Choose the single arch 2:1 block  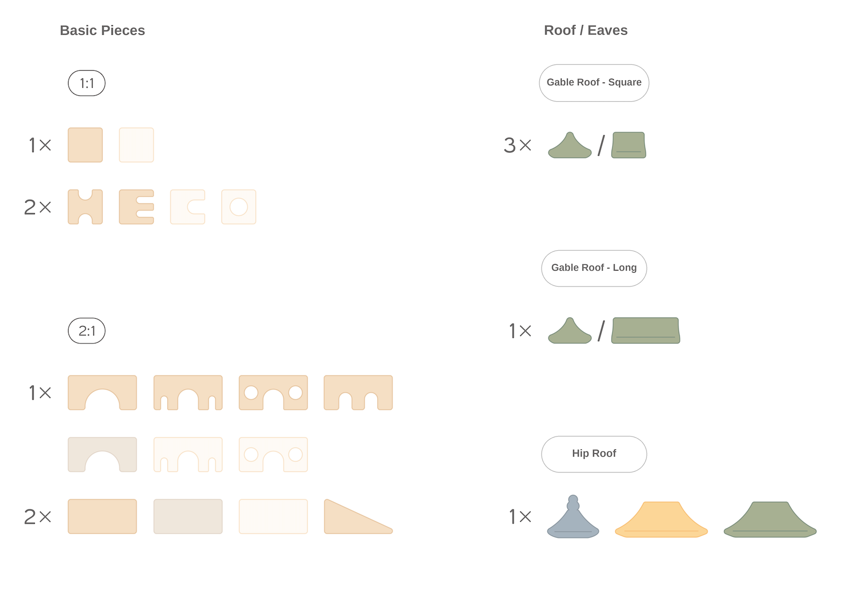point(102,393)
